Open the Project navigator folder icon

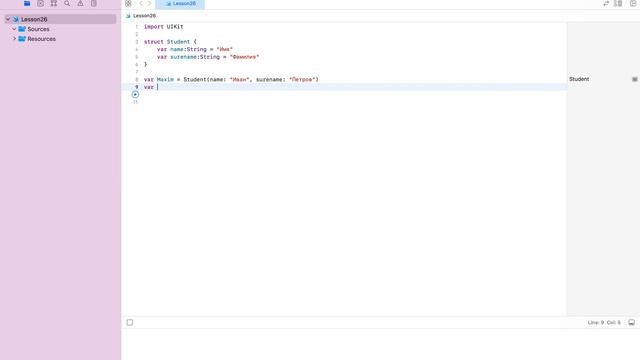[27, 3]
